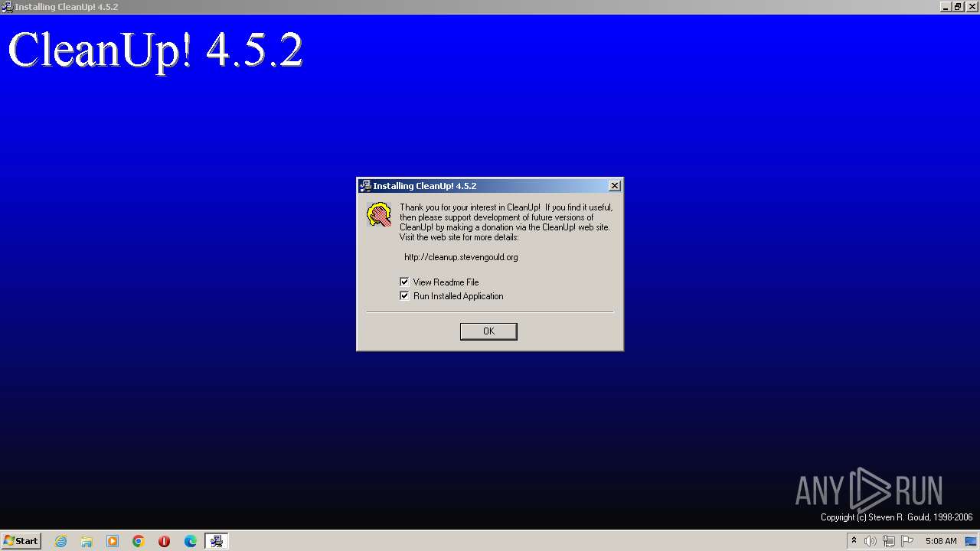This screenshot has height=551, width=980.
Task: Click the installer icon in the dialog title bar
Action: click(365, 186)
